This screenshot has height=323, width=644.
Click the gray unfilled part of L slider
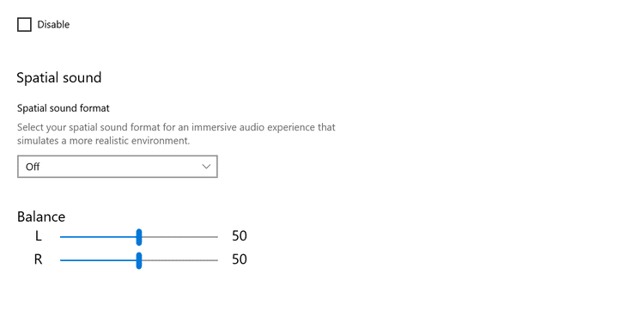click(179, 237)
